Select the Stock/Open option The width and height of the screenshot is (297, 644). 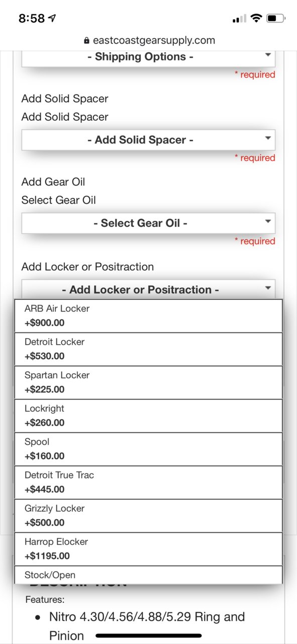click(148, 575)
